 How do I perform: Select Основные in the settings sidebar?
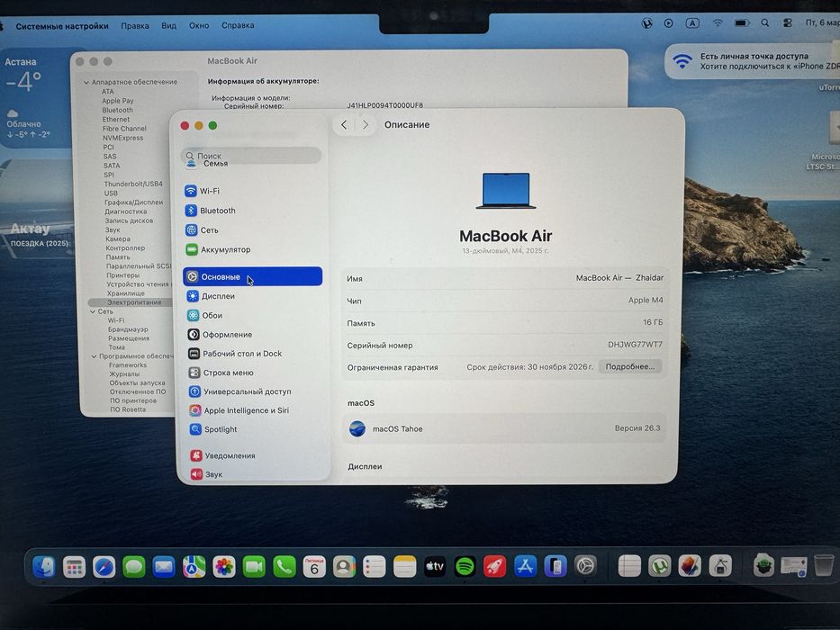252,276
